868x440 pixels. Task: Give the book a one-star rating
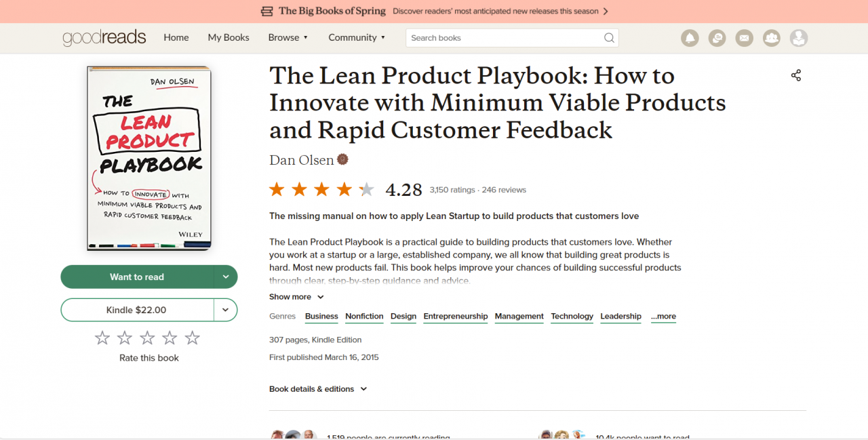pos(102,337)
